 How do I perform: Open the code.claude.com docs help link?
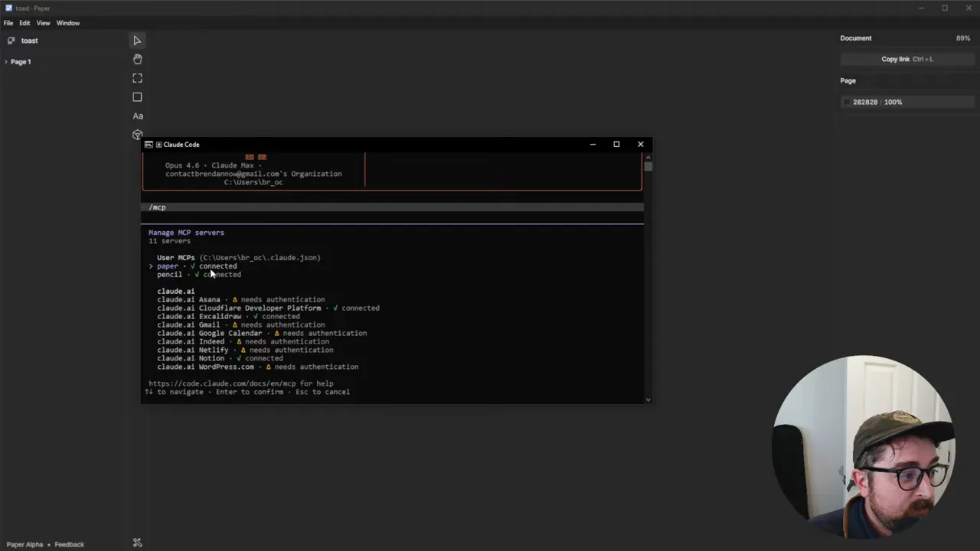[222, 383]
